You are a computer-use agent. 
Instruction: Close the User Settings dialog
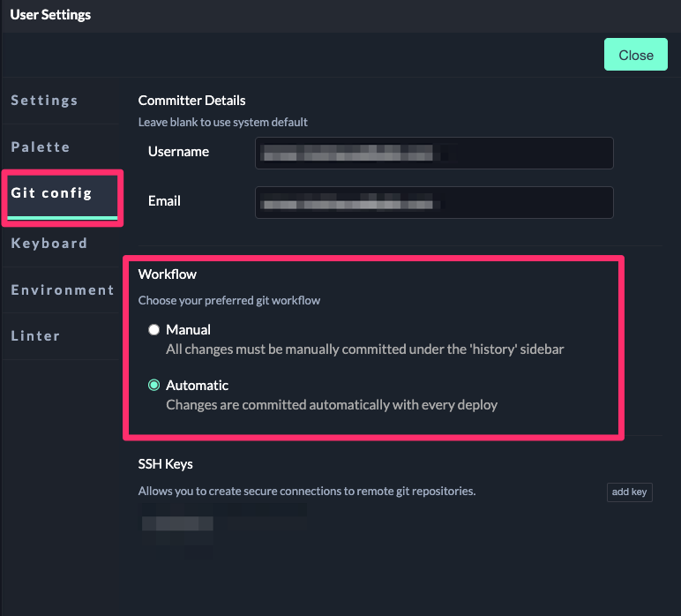coord(635,55)
